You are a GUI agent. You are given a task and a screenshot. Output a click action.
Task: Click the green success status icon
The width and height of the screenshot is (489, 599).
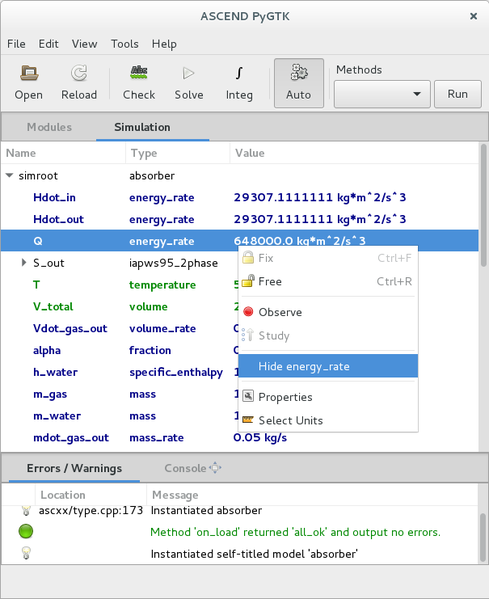coord(26,531)
